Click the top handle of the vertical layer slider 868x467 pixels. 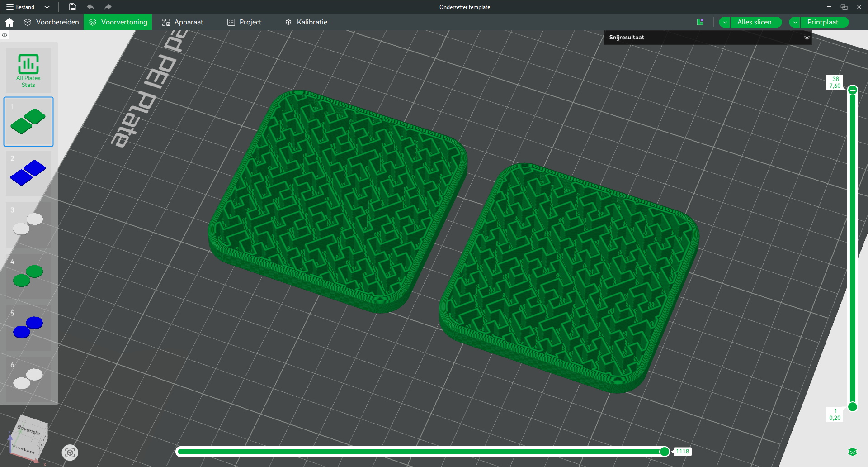pos(853,90)
